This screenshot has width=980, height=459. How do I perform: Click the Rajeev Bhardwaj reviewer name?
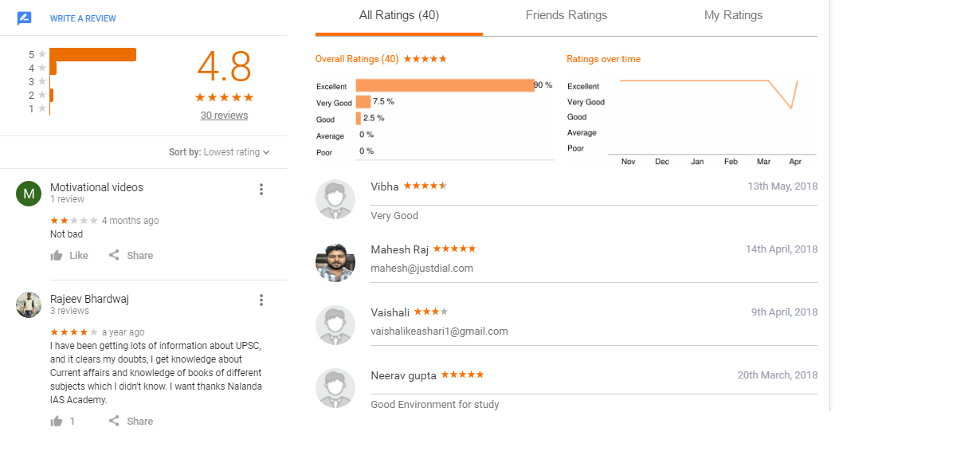pos(89,299)
